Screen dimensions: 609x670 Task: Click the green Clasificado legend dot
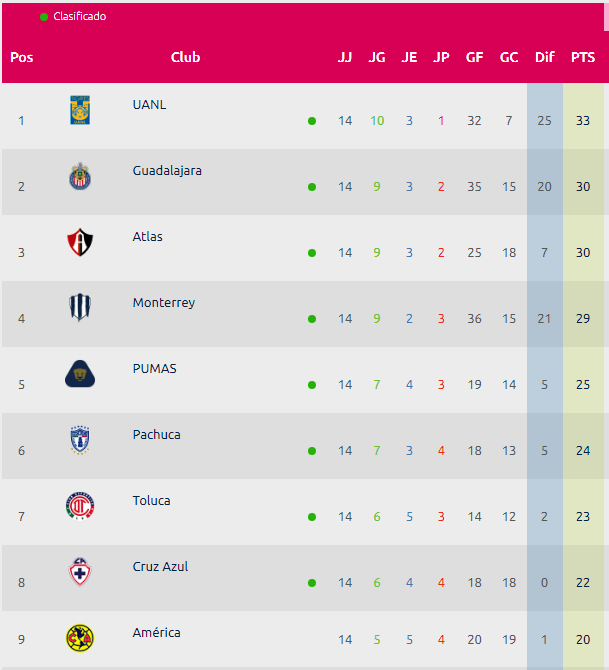pyautogui.click(x=44, y=17)
